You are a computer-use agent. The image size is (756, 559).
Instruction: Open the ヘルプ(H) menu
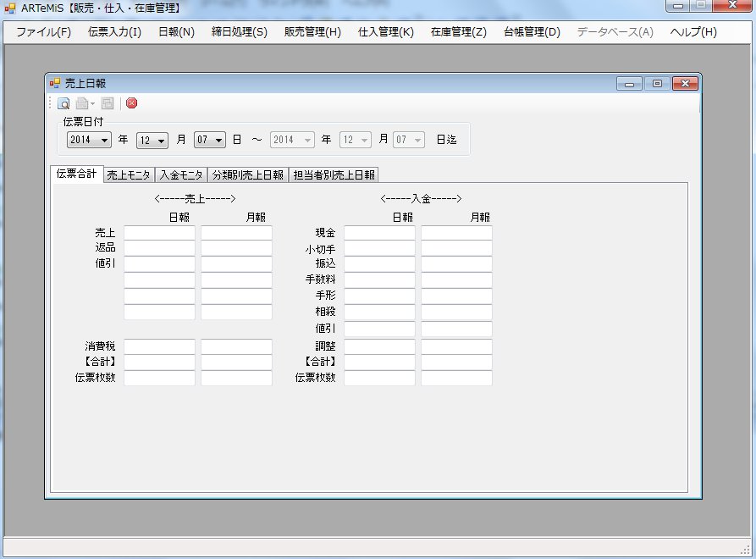pyautogui.click(x=693, y=32)
